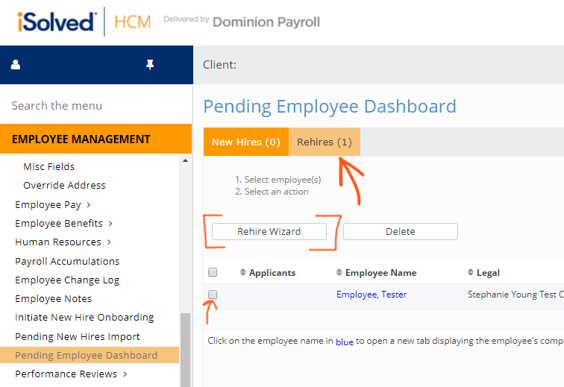The image size is (564, 387).
Task: Expand the Human Resources submenu
Action: (x=63, y=242)
